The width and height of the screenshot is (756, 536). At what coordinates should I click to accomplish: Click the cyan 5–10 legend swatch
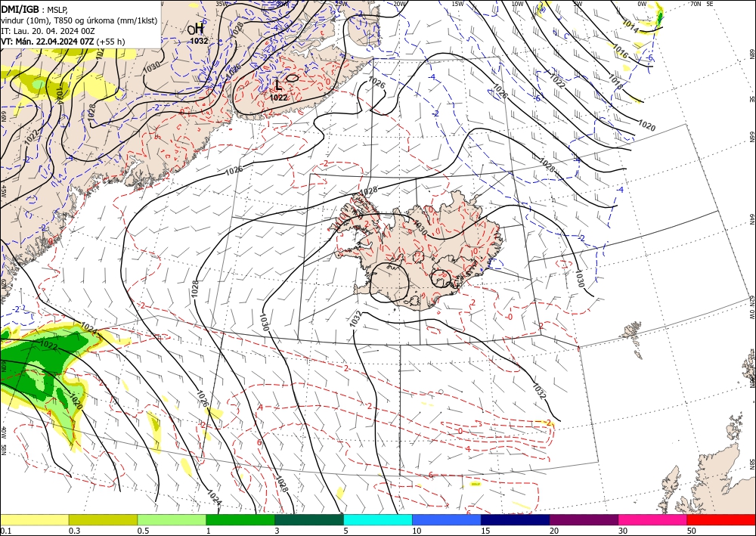point(378,519)
